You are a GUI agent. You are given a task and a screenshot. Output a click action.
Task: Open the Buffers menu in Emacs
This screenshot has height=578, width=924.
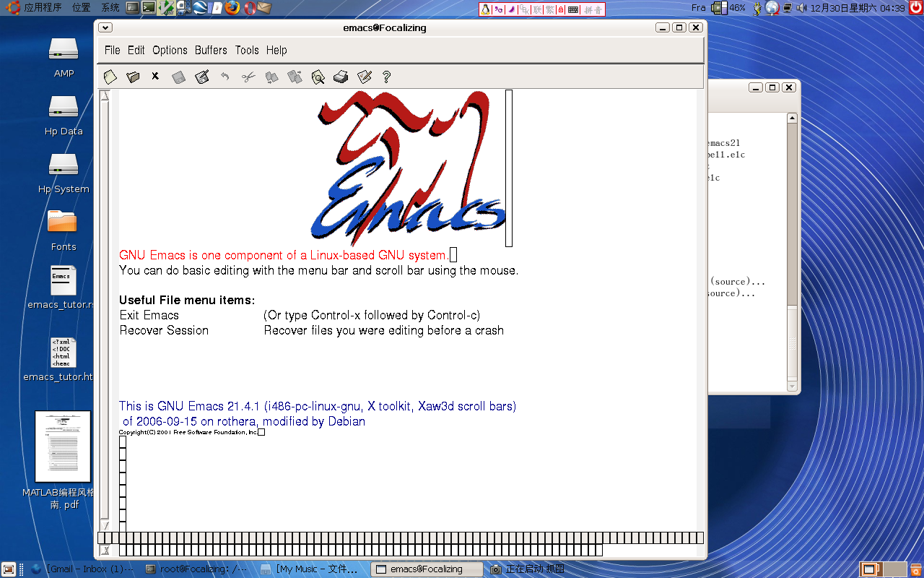pos(211,50)
